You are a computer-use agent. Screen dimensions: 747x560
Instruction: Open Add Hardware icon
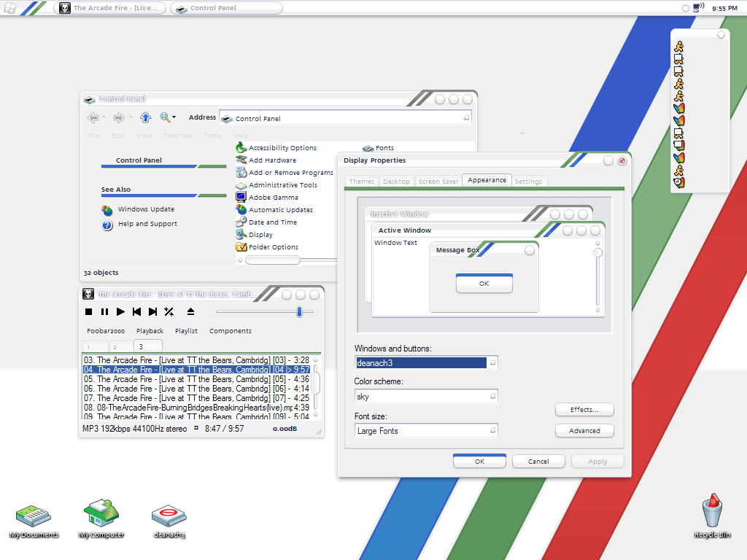click(266, 160)
